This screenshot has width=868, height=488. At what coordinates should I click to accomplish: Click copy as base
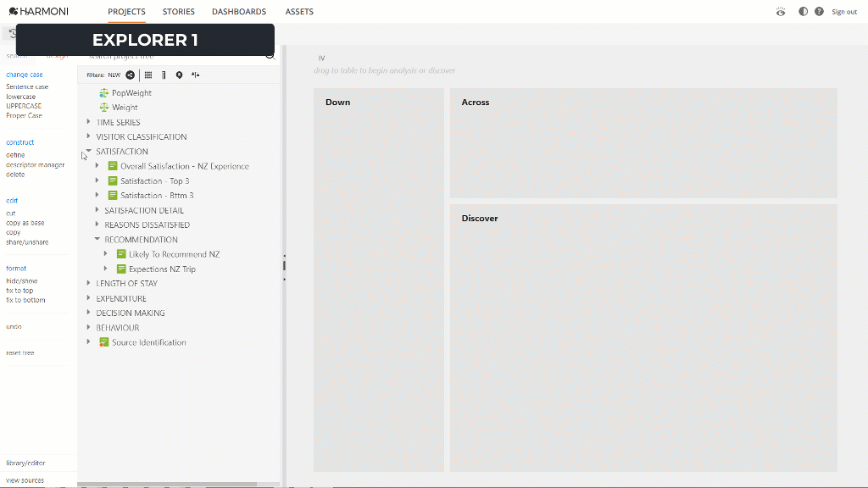pyautogui.click(x=25, y=223)
